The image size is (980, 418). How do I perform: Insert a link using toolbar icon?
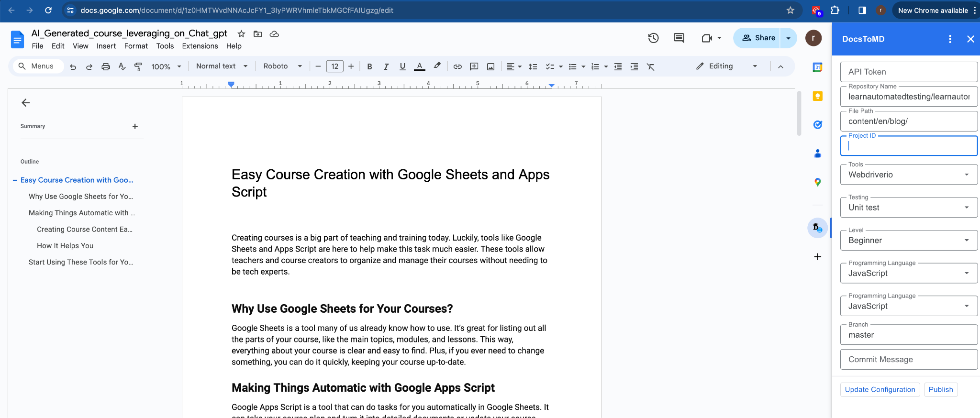coord(457,67)
